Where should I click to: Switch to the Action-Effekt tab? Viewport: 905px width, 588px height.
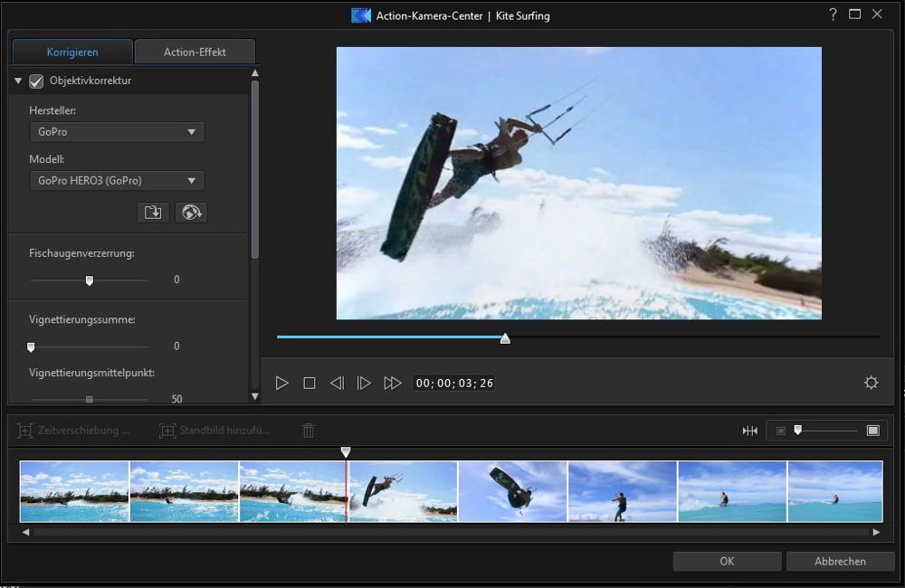pyautogui.click(x=195, y=52)
